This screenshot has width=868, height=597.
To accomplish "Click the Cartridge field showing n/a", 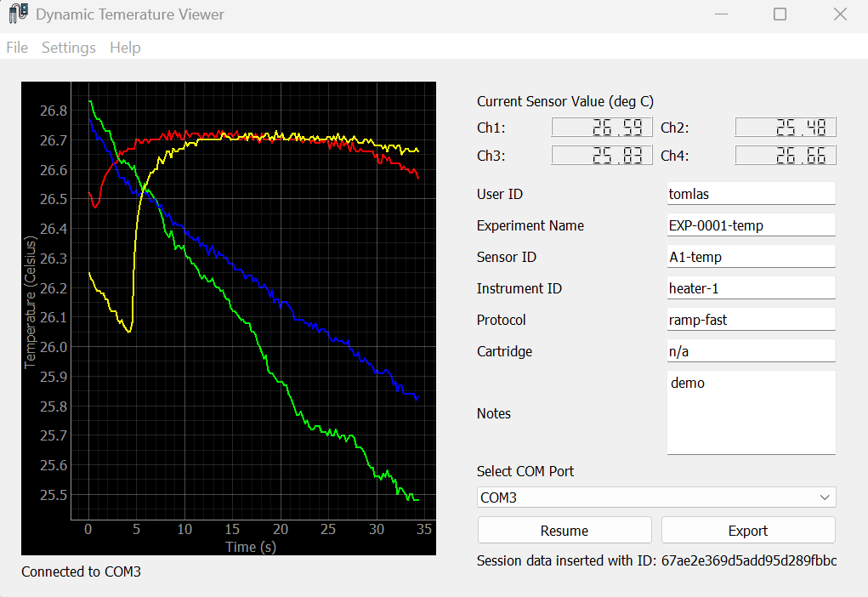I will click(751, 350).
